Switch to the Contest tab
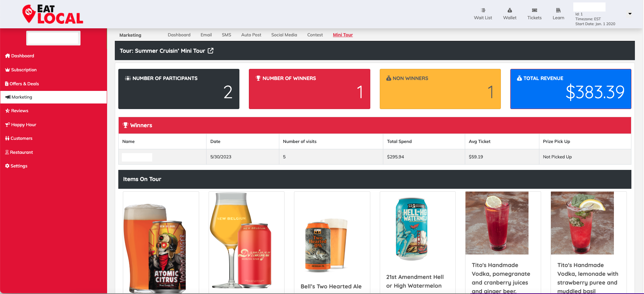This screenshot has height=294, width=644. [315, 35]
